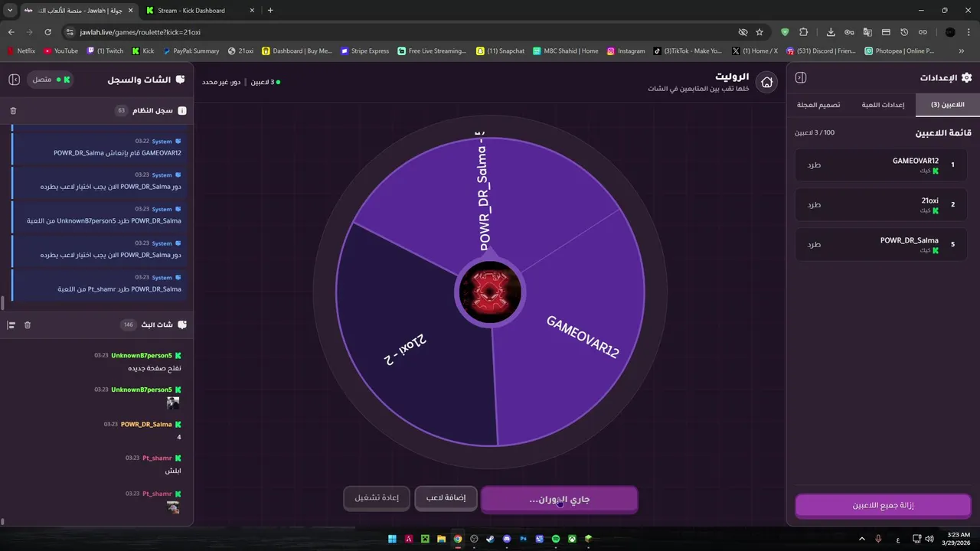The image size is (980, 551).
Task: Click إزالة جميع اللاعبين button
Action: click(883, 506)
